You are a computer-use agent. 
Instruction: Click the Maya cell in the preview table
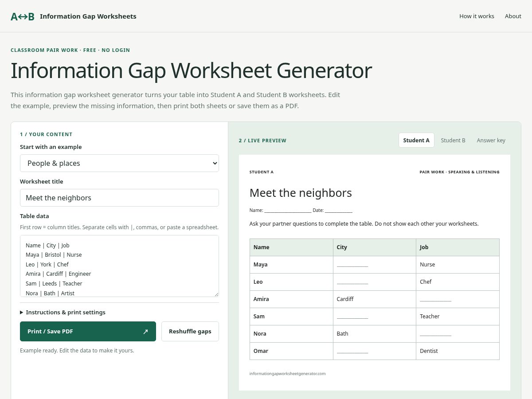point(291,265)
